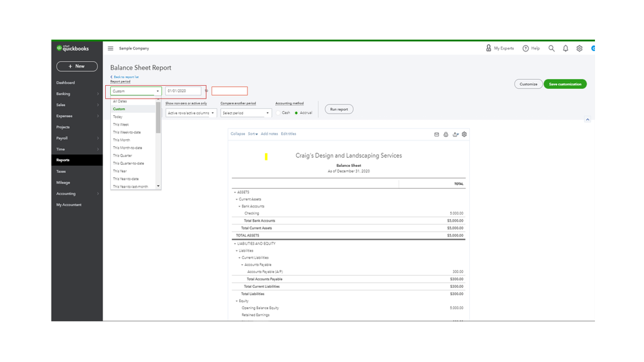The height and width of the screenshot is (362, 644).
Task: Click the Save customization button
Action: [565, 84]
